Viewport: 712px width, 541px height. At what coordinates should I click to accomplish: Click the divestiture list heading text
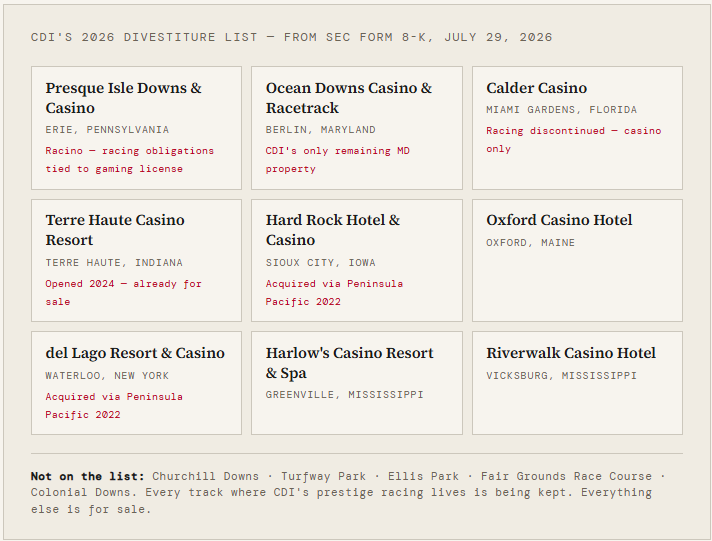(292, 37)
